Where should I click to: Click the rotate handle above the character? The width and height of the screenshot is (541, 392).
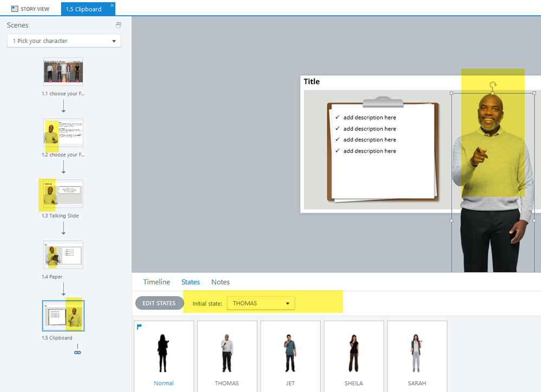pos(493,84)
